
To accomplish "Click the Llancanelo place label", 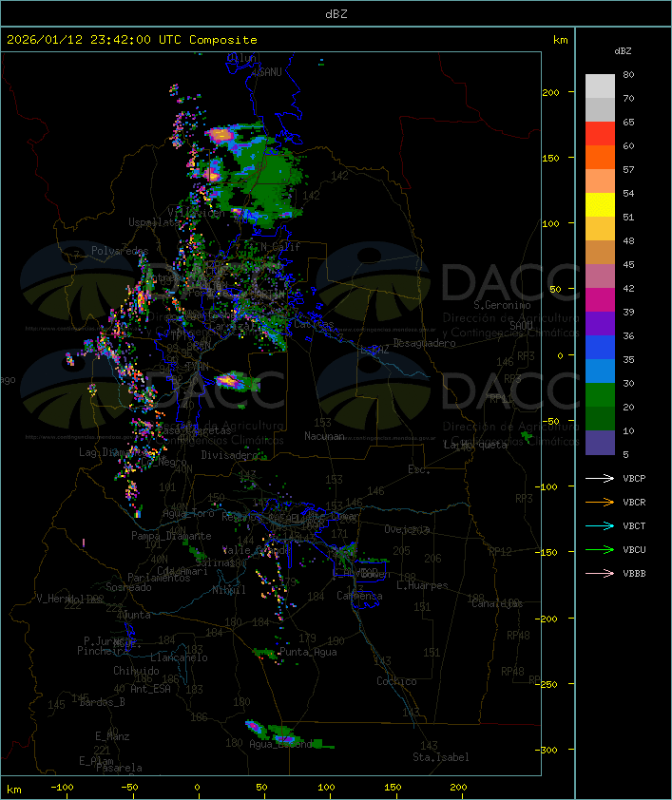I will tap(179, 657).
